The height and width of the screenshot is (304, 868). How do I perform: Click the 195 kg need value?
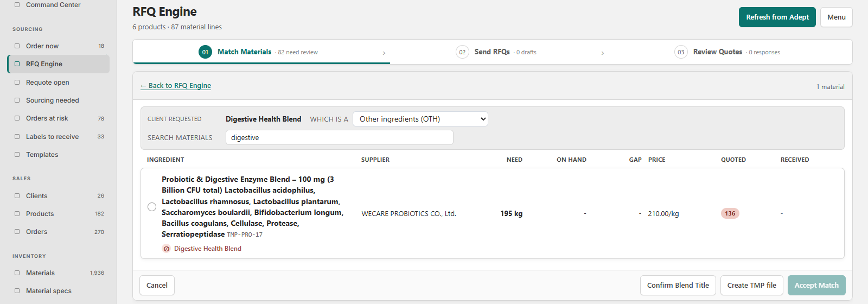pyautogui.click(x=512, y=214)
